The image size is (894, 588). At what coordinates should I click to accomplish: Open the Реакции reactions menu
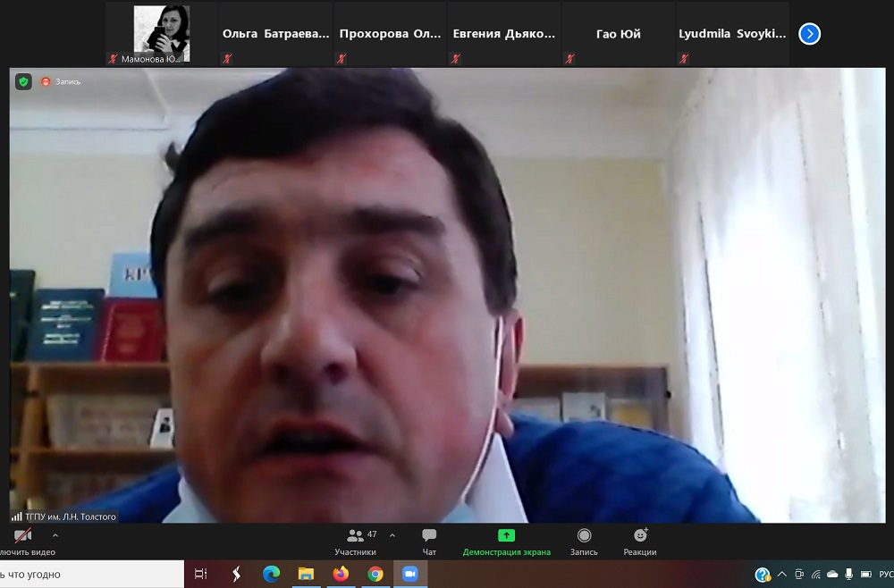pos(640,542)
